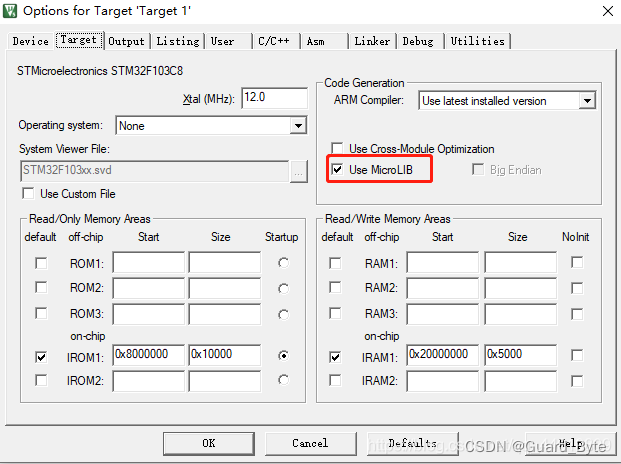Check the RAM2 default checkbox

[x=335, y=287]
